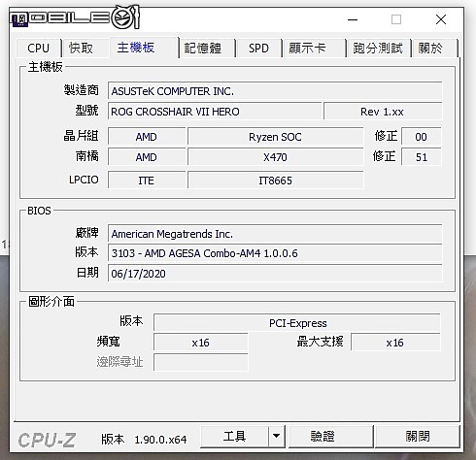The image size is (476, 460).
Task: Switch to the SPD tab
Action: [x=258, y=49]
